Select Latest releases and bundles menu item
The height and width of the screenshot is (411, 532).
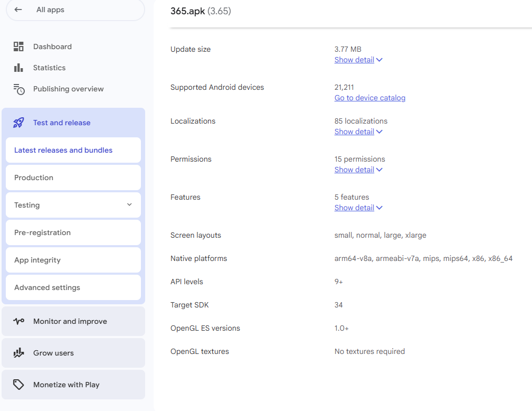[x=63, y=150]
